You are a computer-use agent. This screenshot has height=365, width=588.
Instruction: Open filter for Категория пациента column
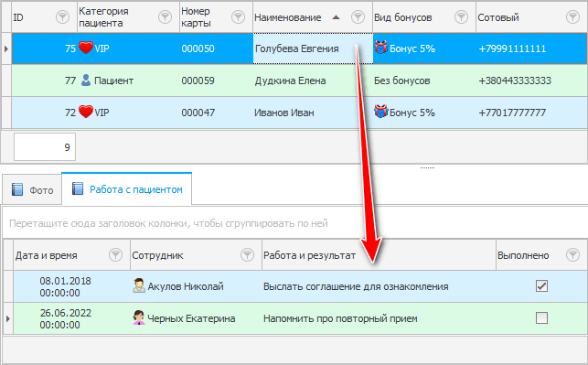click(165, 16)
